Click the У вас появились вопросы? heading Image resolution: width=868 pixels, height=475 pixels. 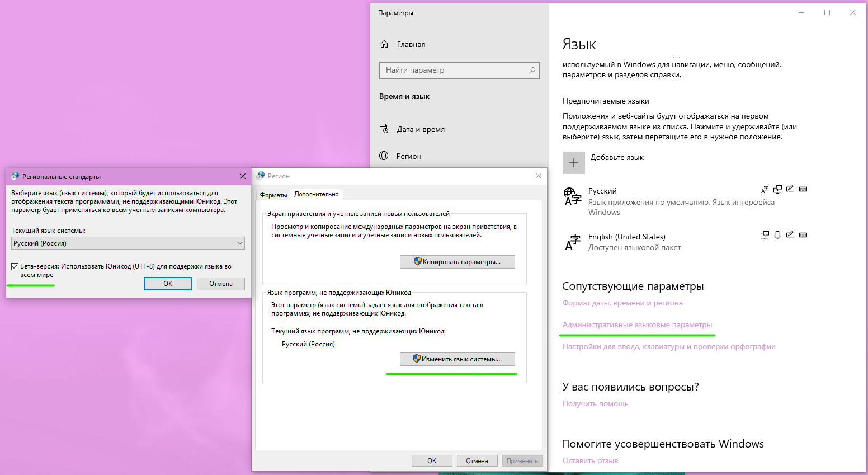[x=630, y=387]
